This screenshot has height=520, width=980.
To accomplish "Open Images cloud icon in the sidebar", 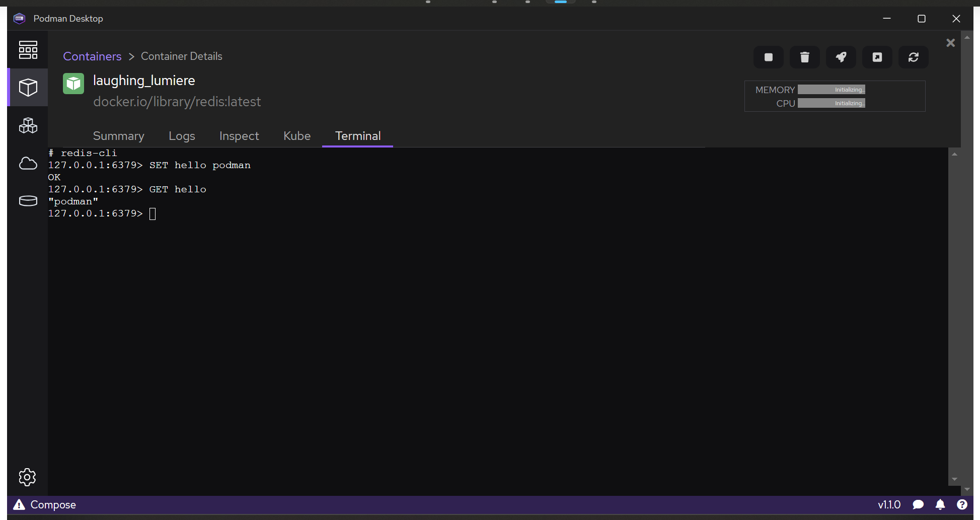I will pyautogui.click(x=28, y=163).
